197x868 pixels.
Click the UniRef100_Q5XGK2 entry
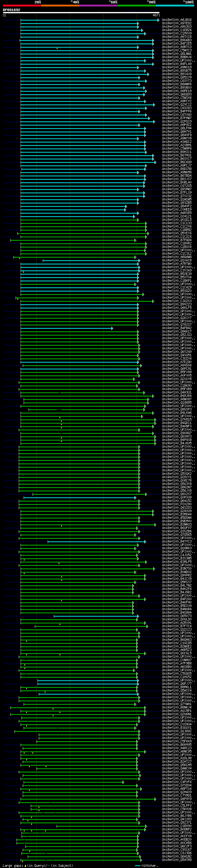click(x=177, y=474)
